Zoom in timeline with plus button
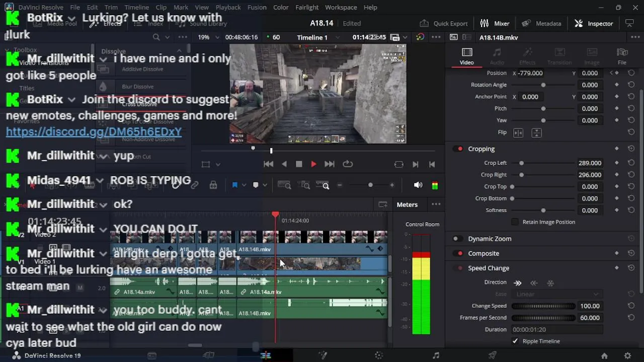The image size is (644, 362). [392, 185]
